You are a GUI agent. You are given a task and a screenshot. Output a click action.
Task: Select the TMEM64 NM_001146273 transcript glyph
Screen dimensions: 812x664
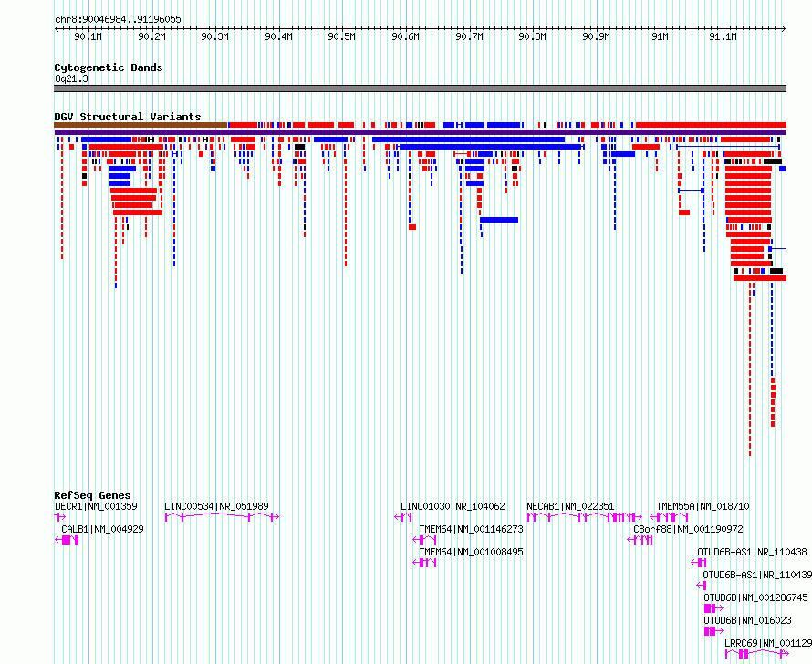tap(424, 540)
